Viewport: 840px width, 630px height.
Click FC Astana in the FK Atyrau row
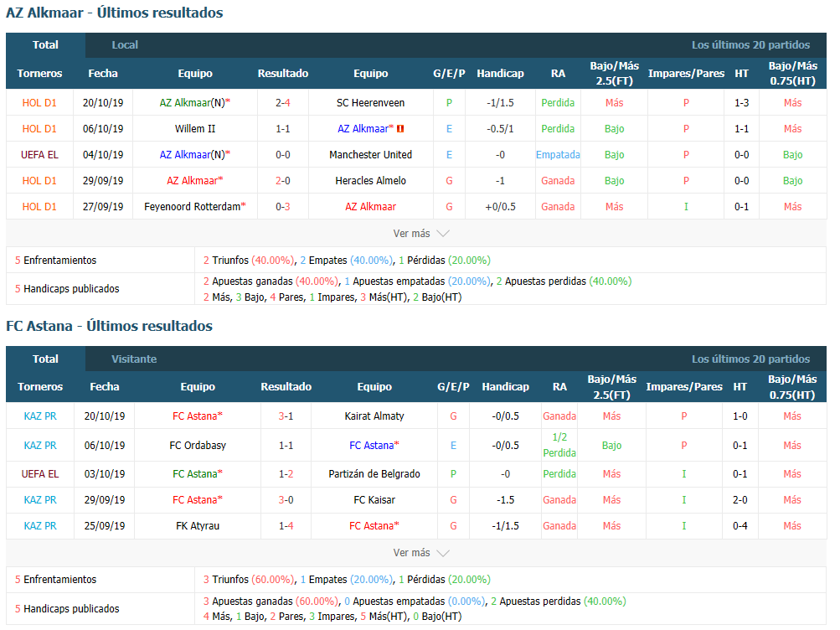pos(371,526)
